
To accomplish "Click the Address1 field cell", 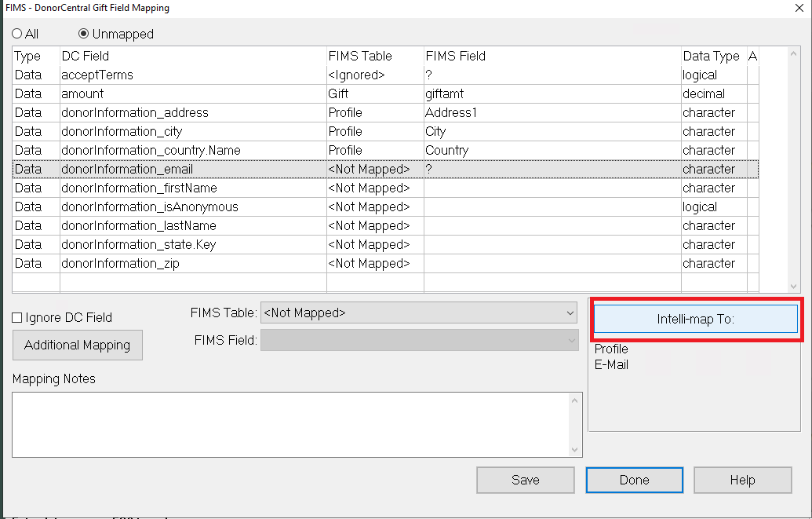I will (x=552, y=112).
